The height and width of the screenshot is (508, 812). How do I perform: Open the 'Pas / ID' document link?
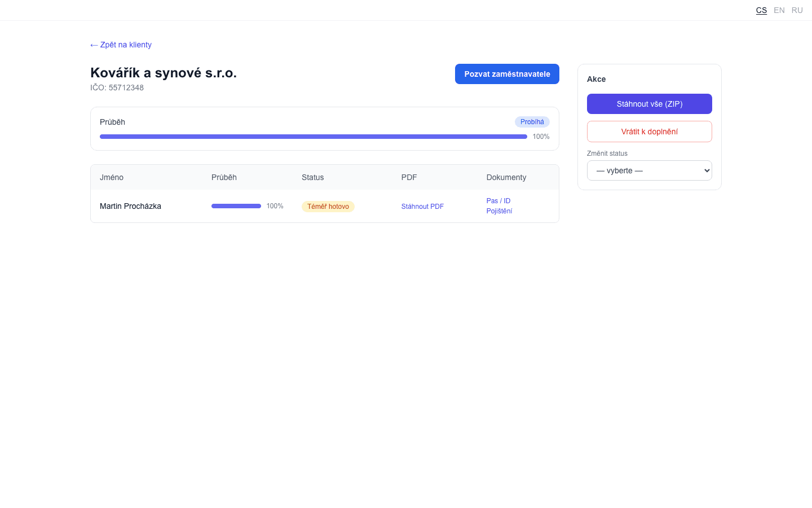(498, 201)
